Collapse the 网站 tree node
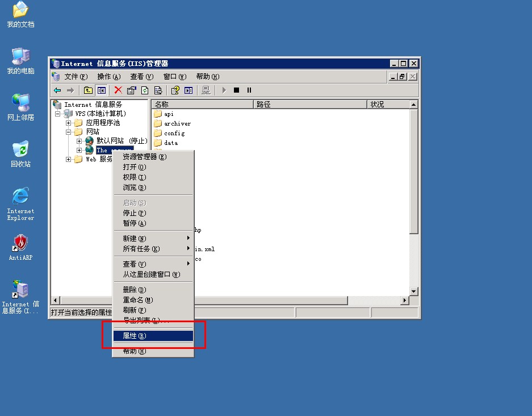This screenshot has height=416, width=532. (68, 132)
